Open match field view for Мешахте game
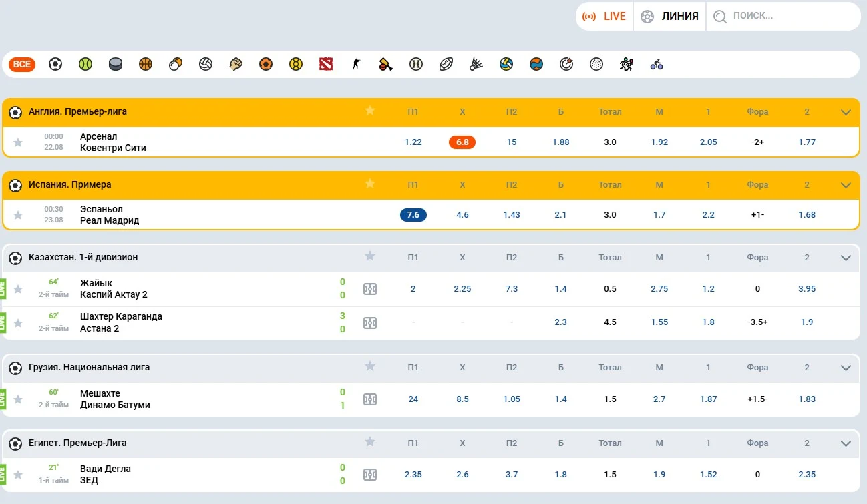Image resolution: width=867 pixels, height=504 pixels. point(370,399)
